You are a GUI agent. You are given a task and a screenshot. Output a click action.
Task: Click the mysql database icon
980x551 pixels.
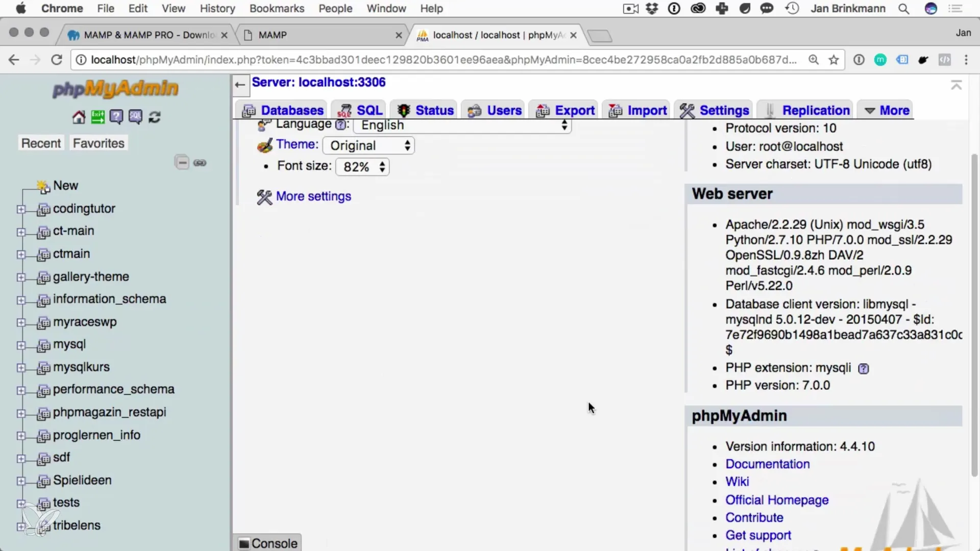click(44, 345)
